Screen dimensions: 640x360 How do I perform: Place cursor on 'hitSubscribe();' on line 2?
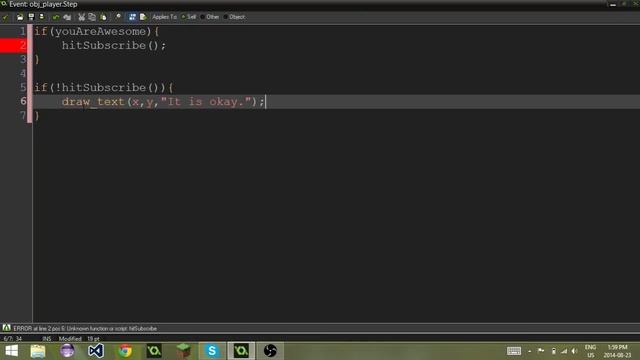pyautogui.click(x=114, y=45)
